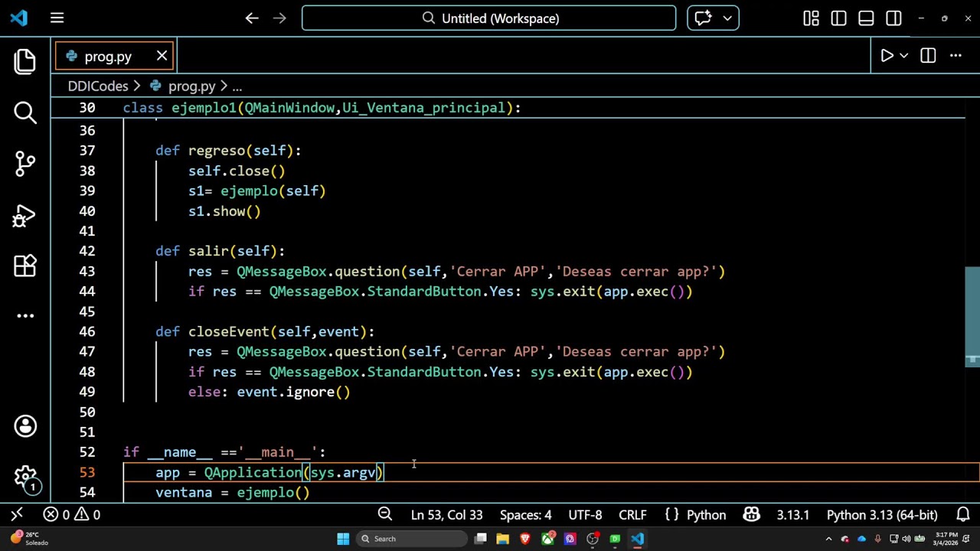This screenshot has height=551, width=980.
Task: Toggle the primary side bar layout
Action: tap(838, 18)
